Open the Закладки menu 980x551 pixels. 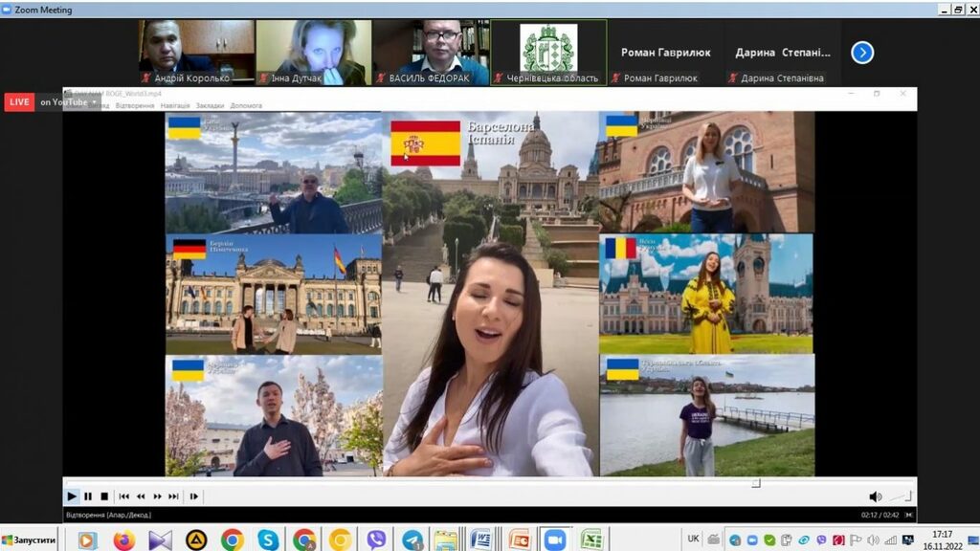[x=210, y=105]
